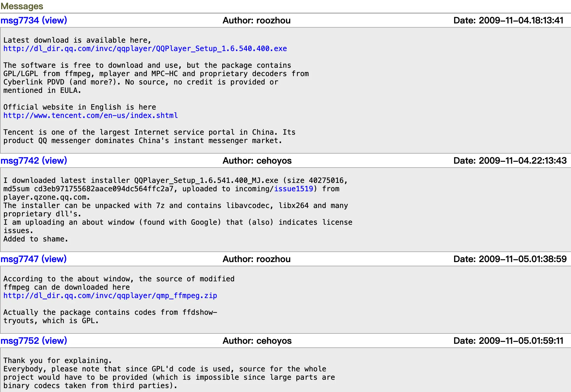Viewport: 571px width, 392px height.
Task: Open the qmp_ffmpeg.zip download link
Action: coord(110,296)
